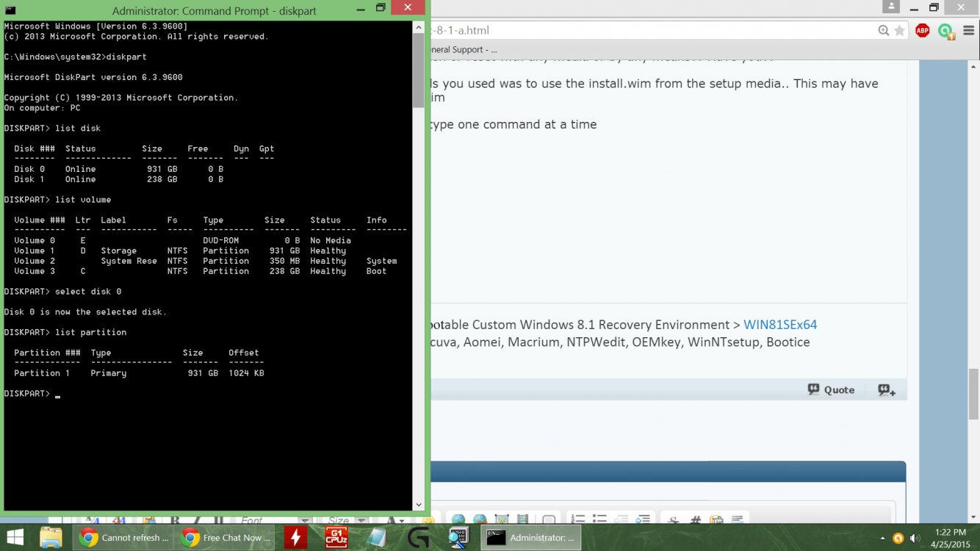Open the notepad-style taskbar icon
The image size is (980, 551).
tap(377, 538)
